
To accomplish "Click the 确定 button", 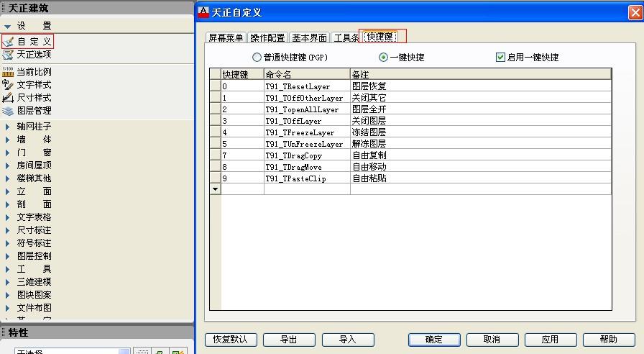I will click(434, 340).
